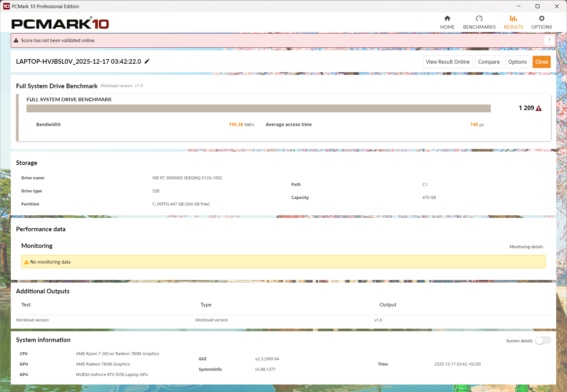Open the OPTIONS gear icon
This screenshot has width=567, height=392.
[x=541, y=18]
